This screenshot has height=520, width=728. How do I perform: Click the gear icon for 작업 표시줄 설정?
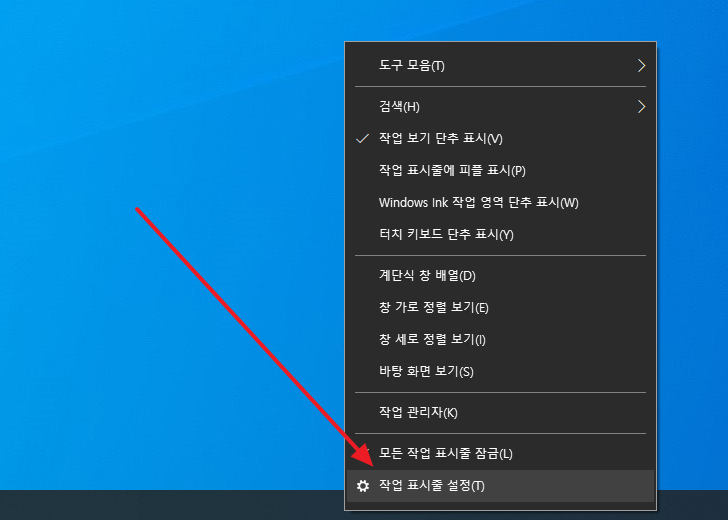coord(363,486)
